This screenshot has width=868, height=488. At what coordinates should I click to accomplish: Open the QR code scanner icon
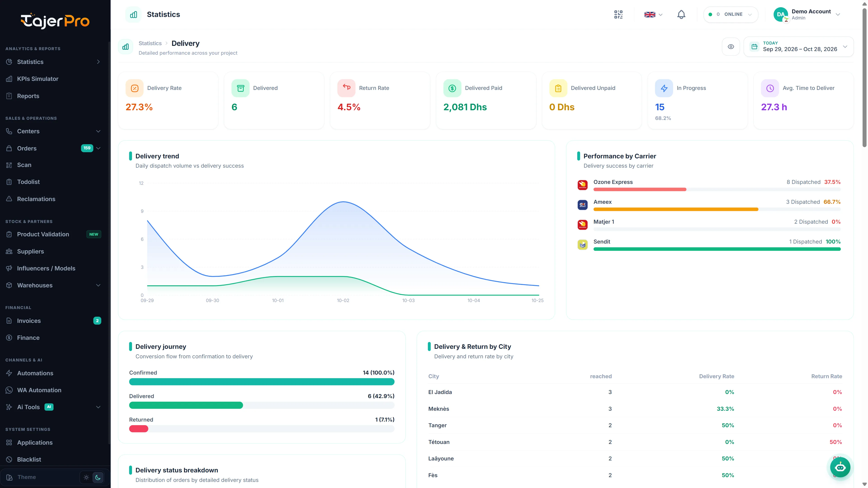(x=618, y=14)
